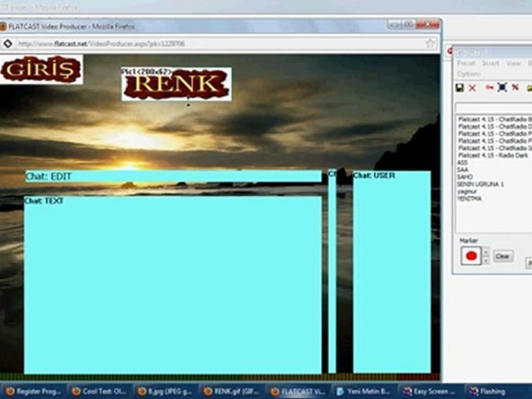Open the Preset menu
Image resolution: width=532 pixels, height=399 pixels.
(x=466, y=63)
